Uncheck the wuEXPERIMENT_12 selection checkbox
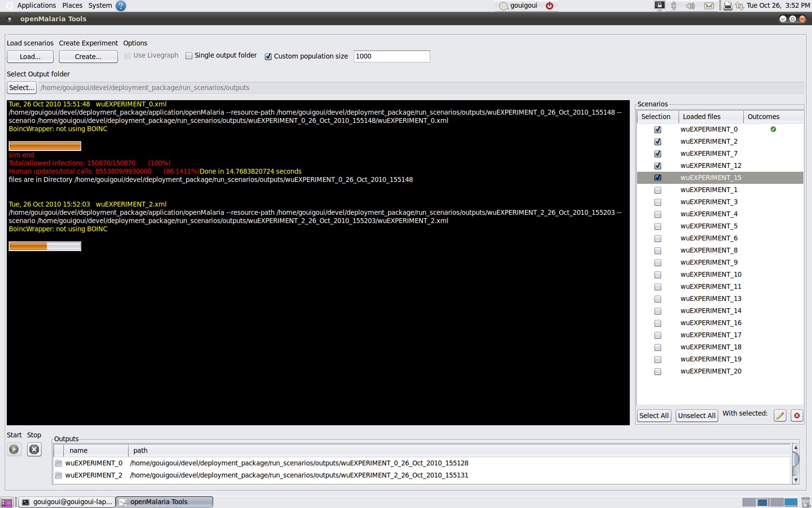 pos(658,166)
